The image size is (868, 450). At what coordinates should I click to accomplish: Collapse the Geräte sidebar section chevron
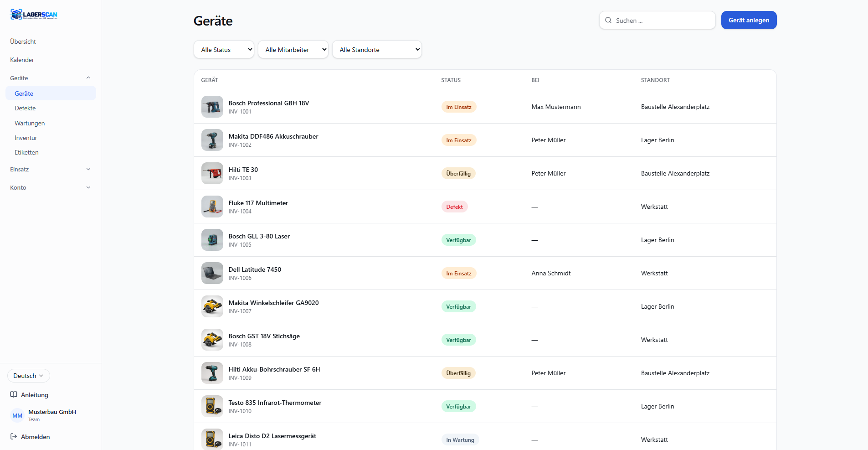point(88,78)
